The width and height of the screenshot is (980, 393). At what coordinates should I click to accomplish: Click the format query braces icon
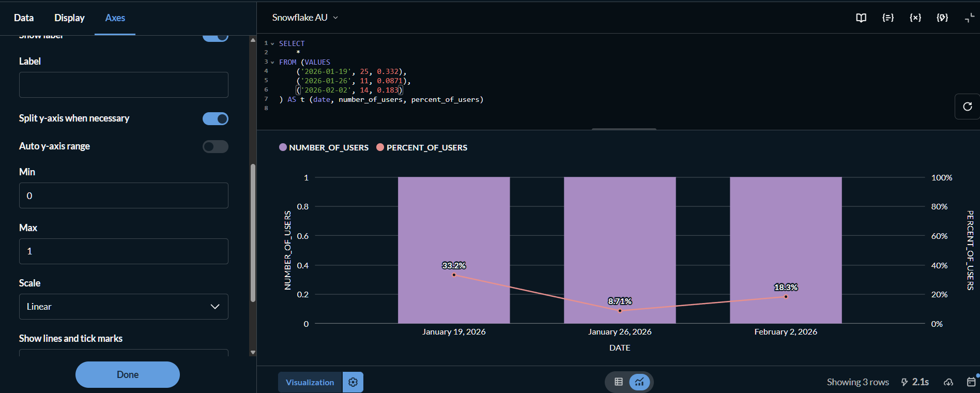coord(888,18)
